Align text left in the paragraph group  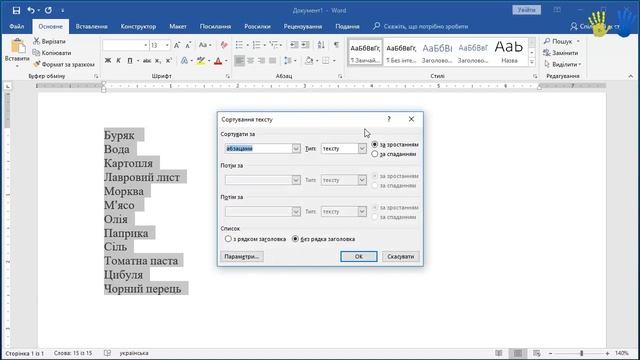click(x=240, y=60)
